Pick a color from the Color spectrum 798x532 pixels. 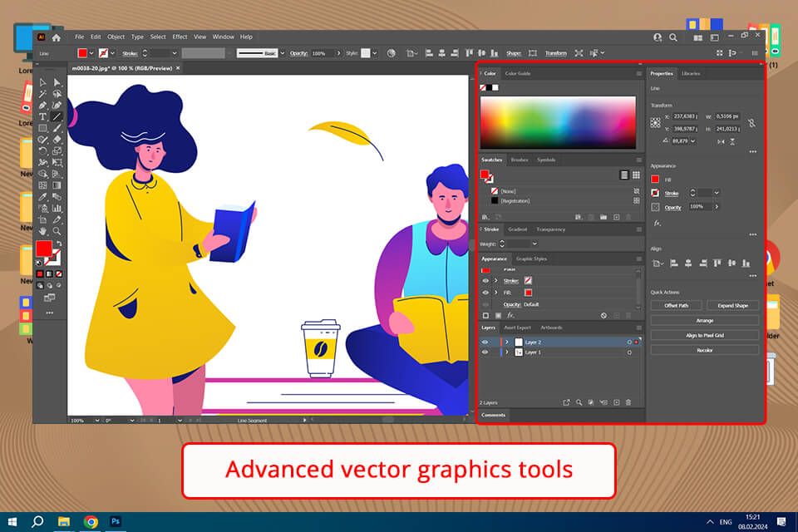pos(557,123)
